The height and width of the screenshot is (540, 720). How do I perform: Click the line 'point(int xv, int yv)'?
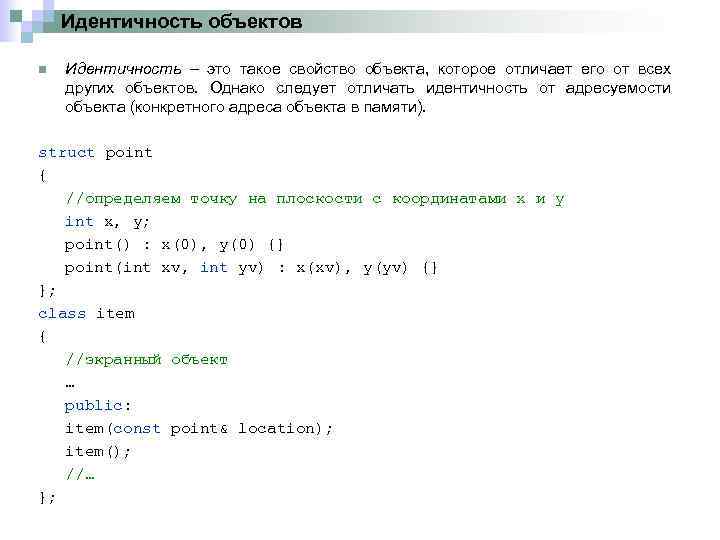tap(164, 268)
